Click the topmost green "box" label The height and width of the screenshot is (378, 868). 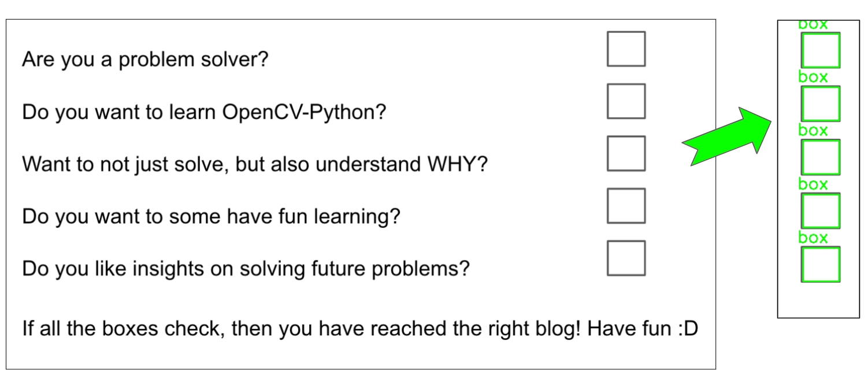(x=813, y=24)
